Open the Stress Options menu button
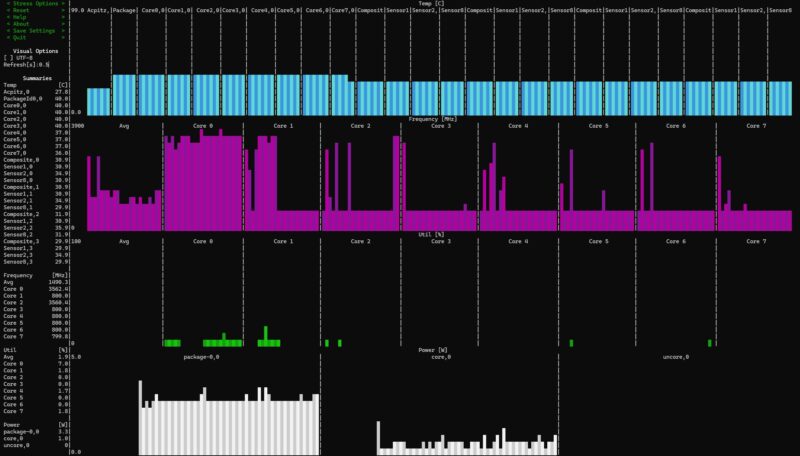The width and height of the screenshot is (800, 456). tap(35, 4)
